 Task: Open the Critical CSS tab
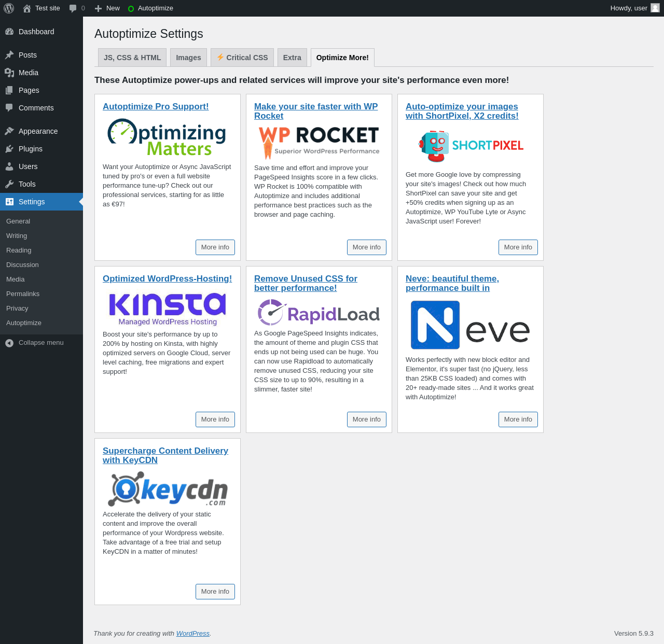click(242, 58)
